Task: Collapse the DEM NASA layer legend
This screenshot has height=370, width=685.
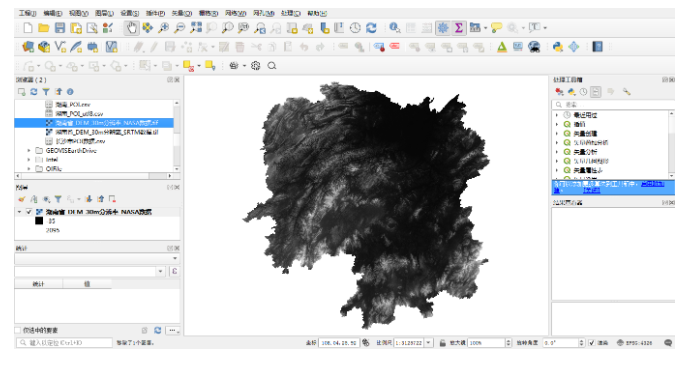Action: pos(19,212)
